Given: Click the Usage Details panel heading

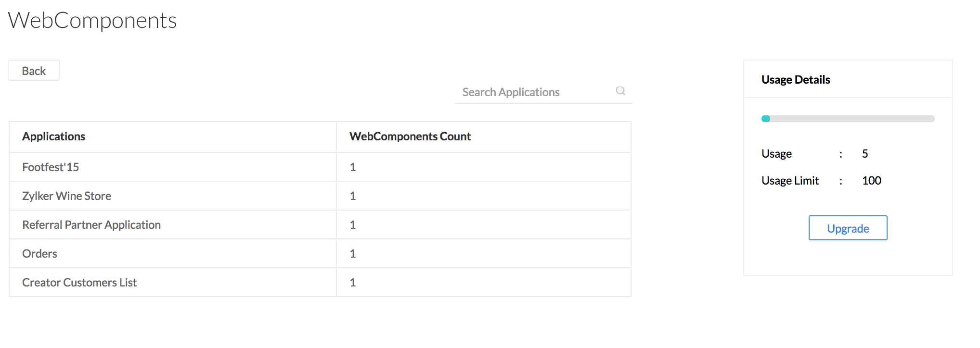Looking at the screenshot, I should [796, 80].
